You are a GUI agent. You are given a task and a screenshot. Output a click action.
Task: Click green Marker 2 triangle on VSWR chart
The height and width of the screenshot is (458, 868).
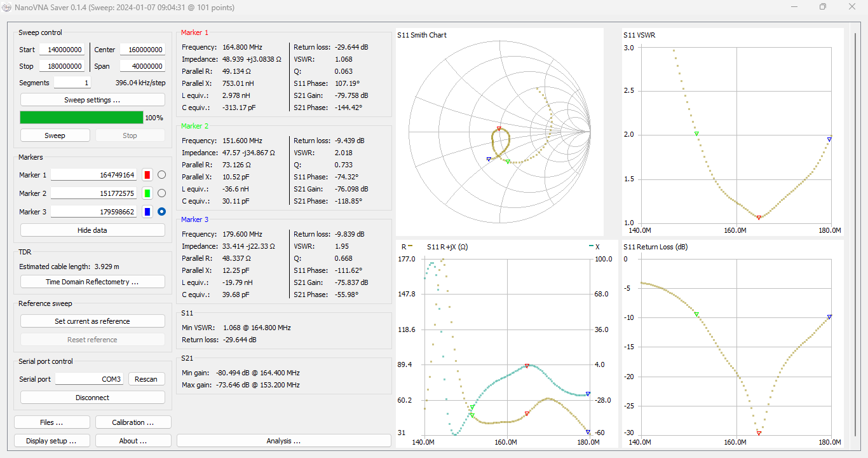point(696,134)
